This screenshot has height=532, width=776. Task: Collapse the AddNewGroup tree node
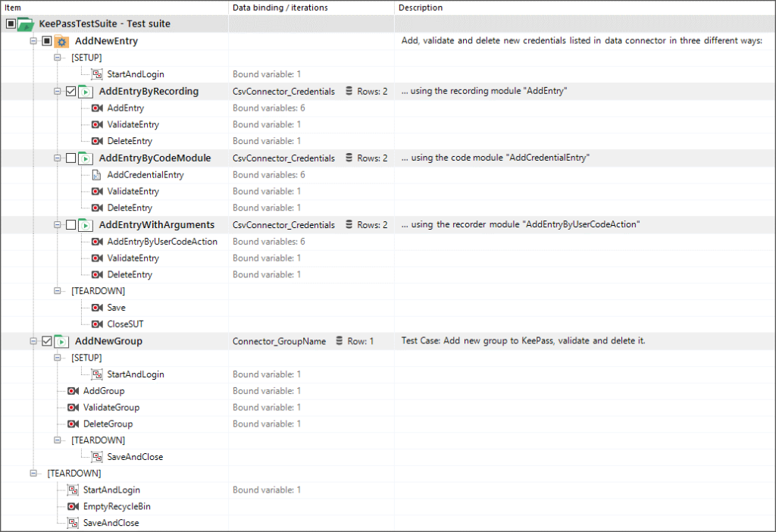(x=33, y=342)
